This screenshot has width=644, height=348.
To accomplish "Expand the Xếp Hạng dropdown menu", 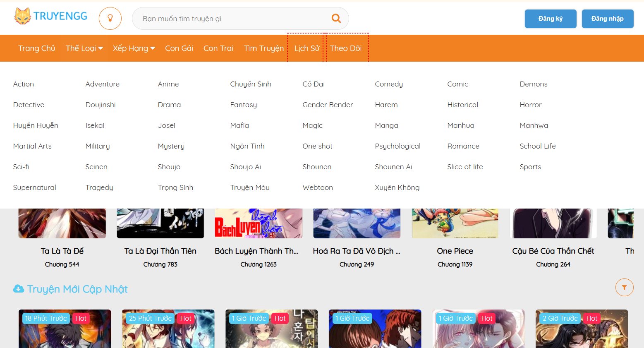I will point(134,48).
